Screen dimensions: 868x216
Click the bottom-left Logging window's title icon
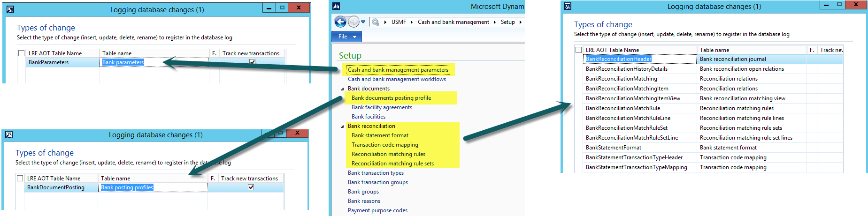(x=9, y=135)
